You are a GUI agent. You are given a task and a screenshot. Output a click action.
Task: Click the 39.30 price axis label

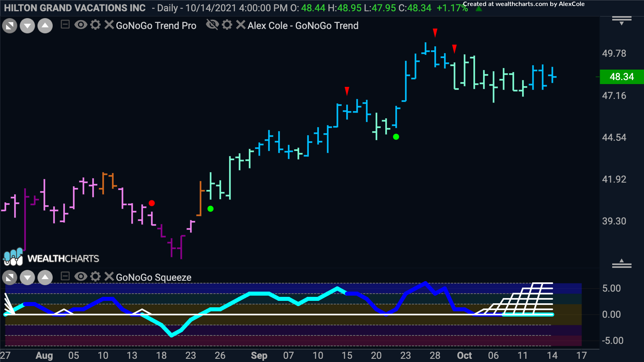[614, 221]
